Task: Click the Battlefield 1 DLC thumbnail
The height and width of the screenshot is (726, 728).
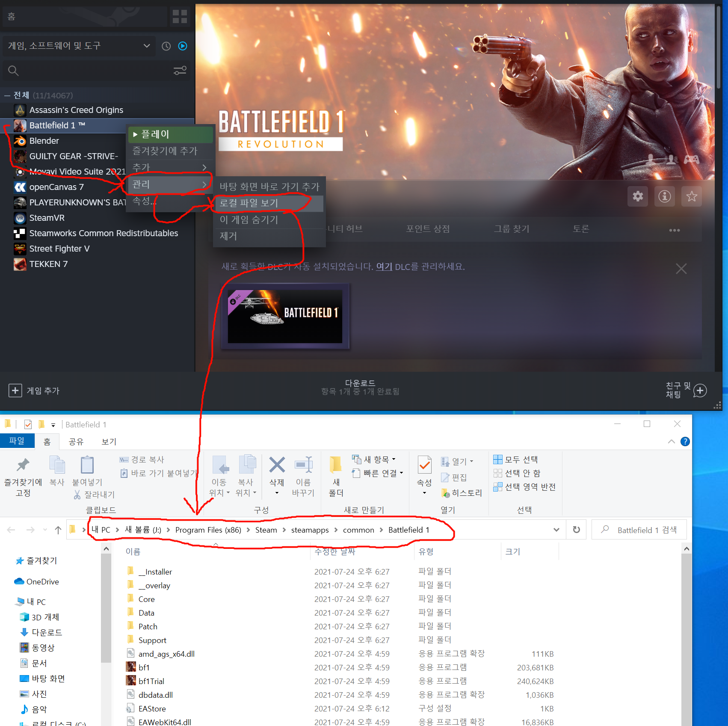Action: [x=285, y=316]
